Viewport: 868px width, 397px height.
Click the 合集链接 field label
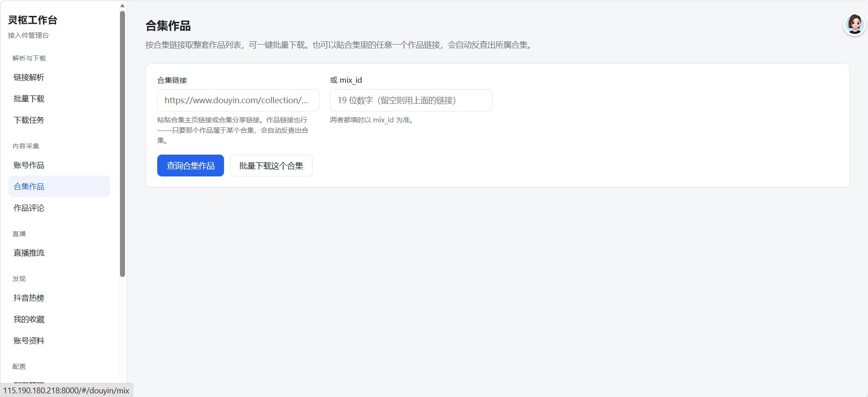[x=172, y=80]
